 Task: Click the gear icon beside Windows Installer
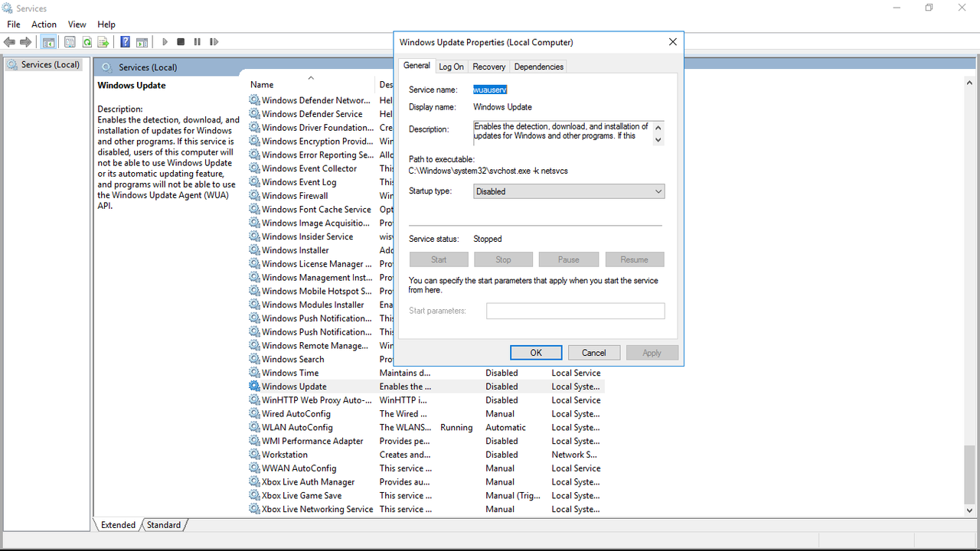coord(254,250)
